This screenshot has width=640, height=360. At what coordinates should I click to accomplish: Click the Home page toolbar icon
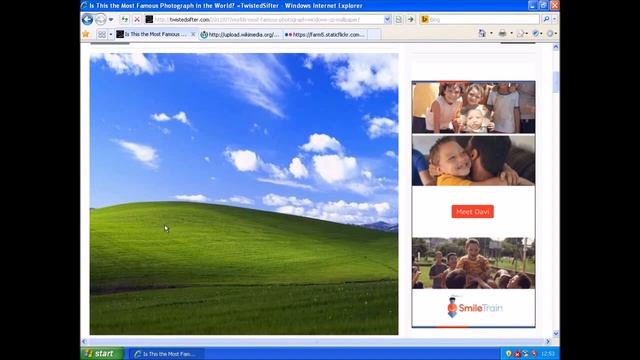coord(482,33)
